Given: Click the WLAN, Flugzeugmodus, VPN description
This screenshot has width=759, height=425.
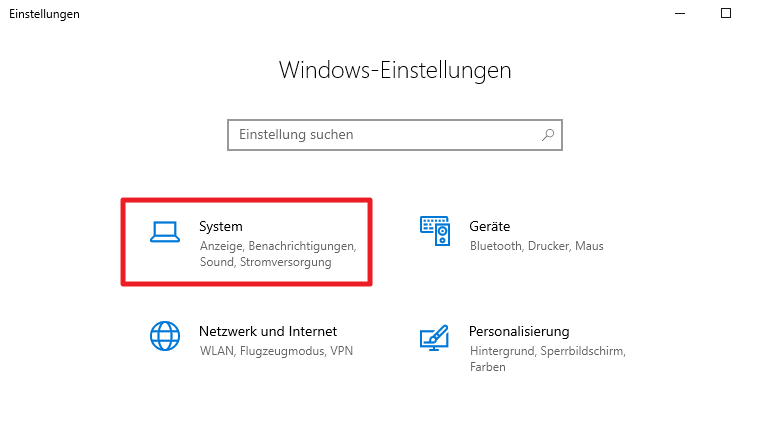Looking at the screenshot, I should click(276, 351).
